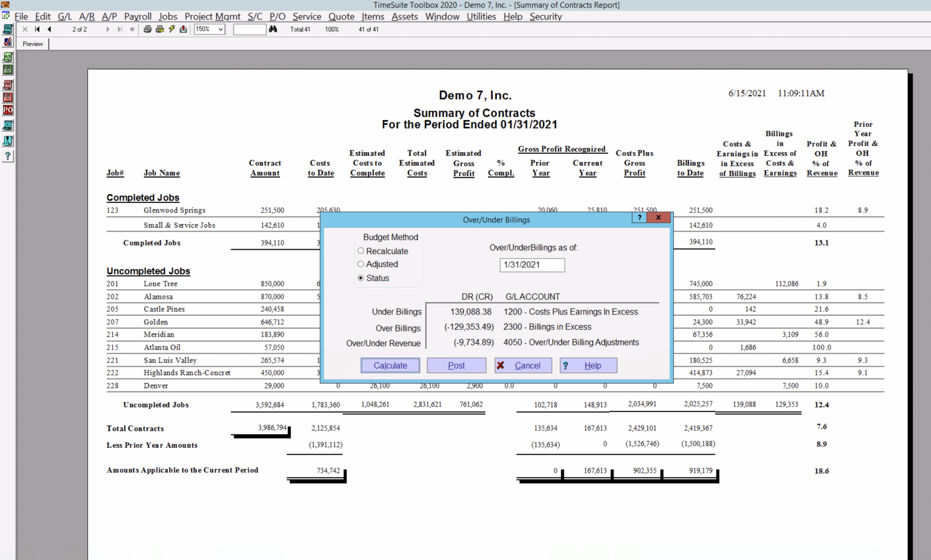Click the lightning quick-print icon

pos(172,29)
